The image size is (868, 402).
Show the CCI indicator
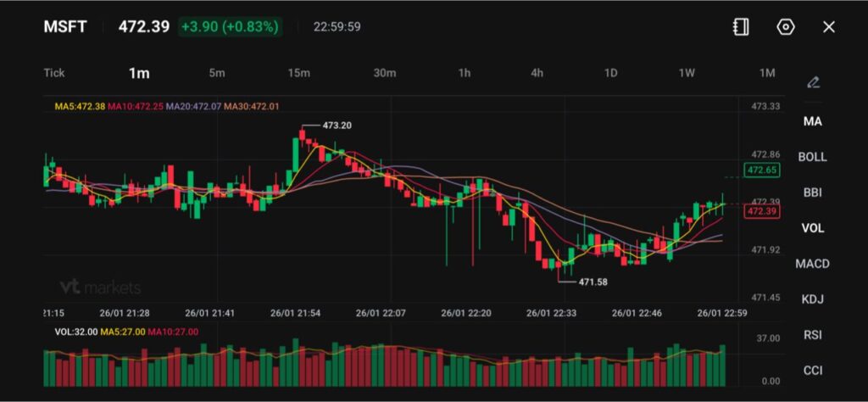pos(812,371)
